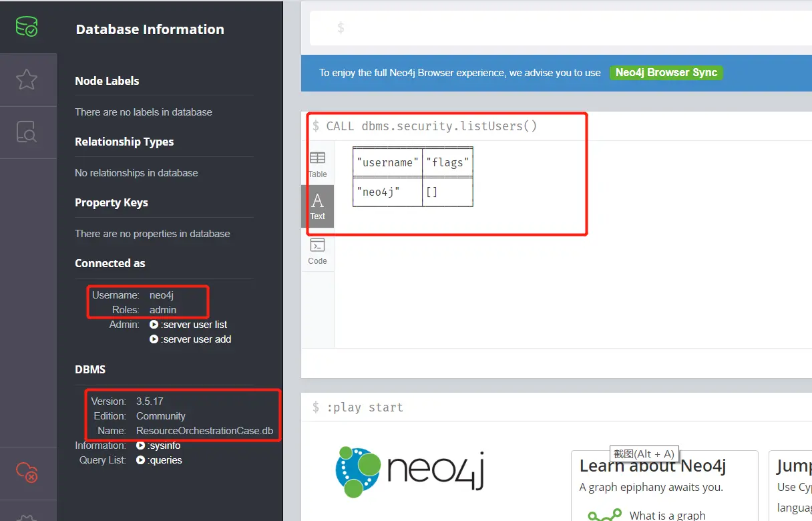Click the Node Labels section heading
This screenshot has height=521, width=812.
point(107,81)
